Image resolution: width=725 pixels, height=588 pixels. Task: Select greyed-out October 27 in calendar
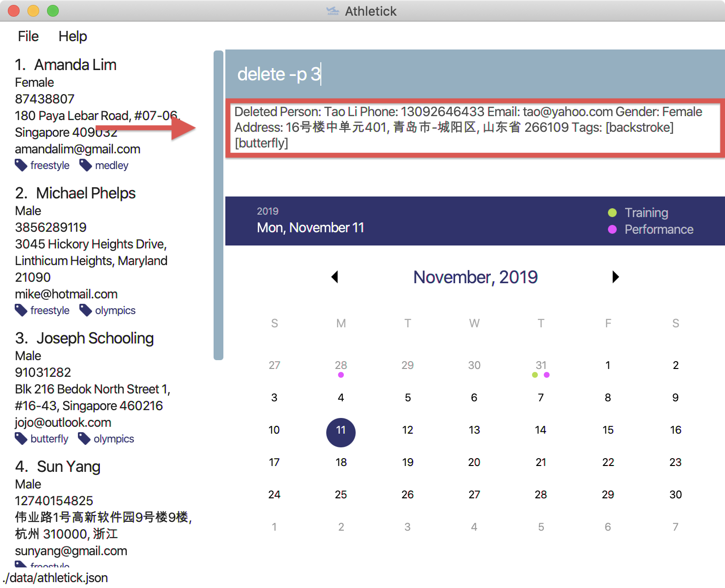click(x=274, y=366)
